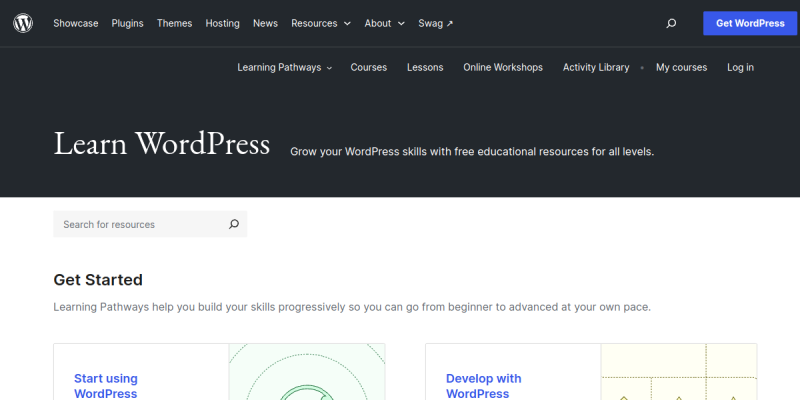This screenshot has width=800, height=400.
Task: Click the WordPress logo icon
Action: 23,23
